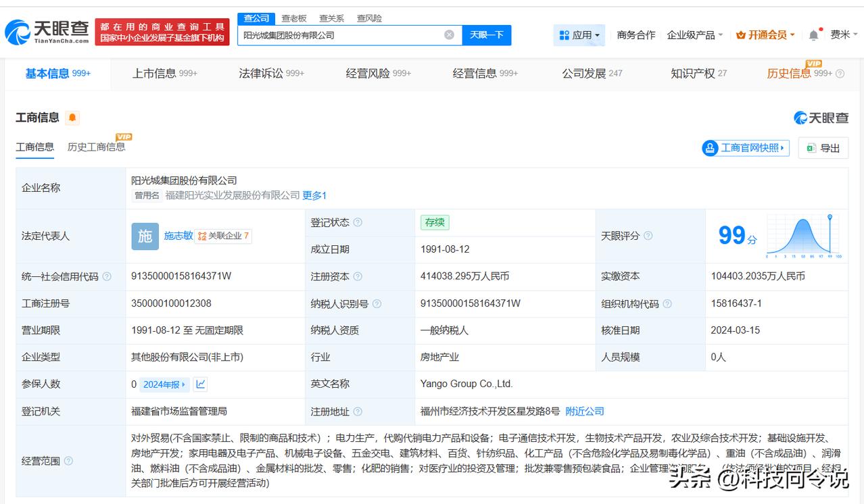
Task: Open the 商务合作 link
Action: coord(635,34)
